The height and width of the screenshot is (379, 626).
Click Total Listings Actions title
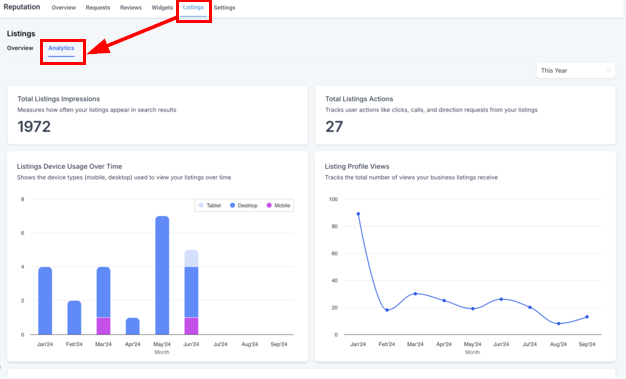[x=359, y=99]
